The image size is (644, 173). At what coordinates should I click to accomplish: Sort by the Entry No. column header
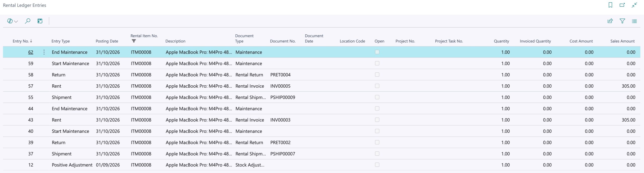pyautogui.click(x=21, y=41)
